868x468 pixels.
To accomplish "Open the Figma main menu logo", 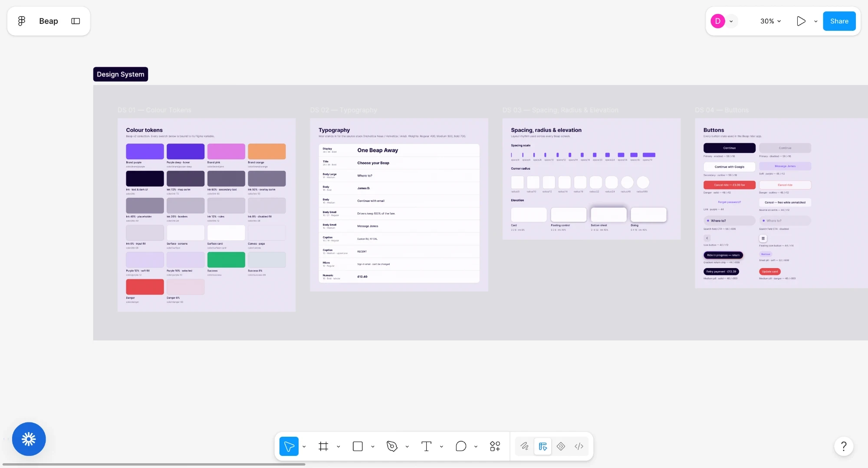I will click(21, 21).
